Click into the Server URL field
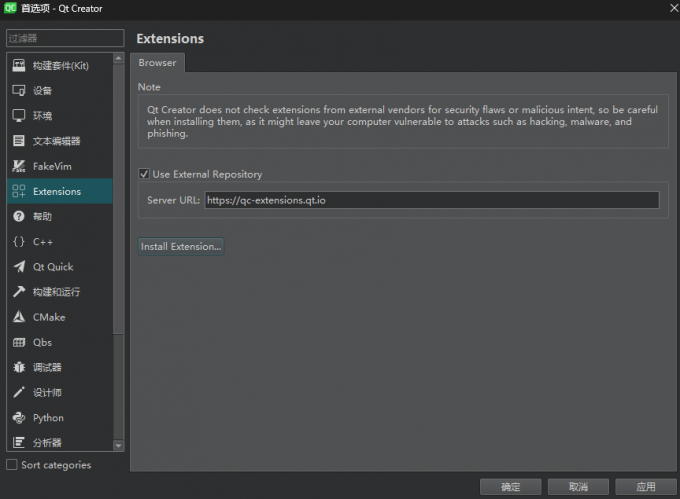Screen dimensions: 680x499 (x=431, y=200)
